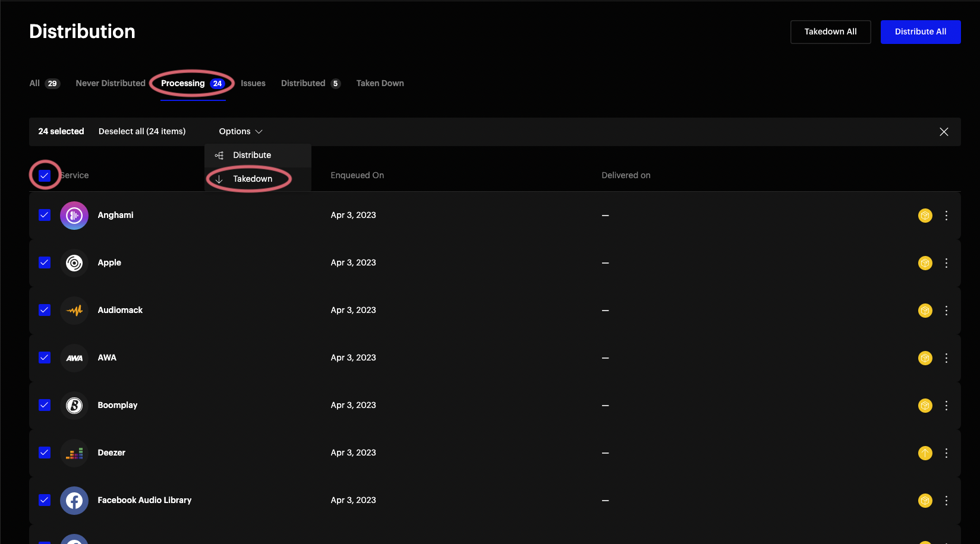
Task: Open the three-dot menu for Facebook Audio Library
Action: click(947, 501)
